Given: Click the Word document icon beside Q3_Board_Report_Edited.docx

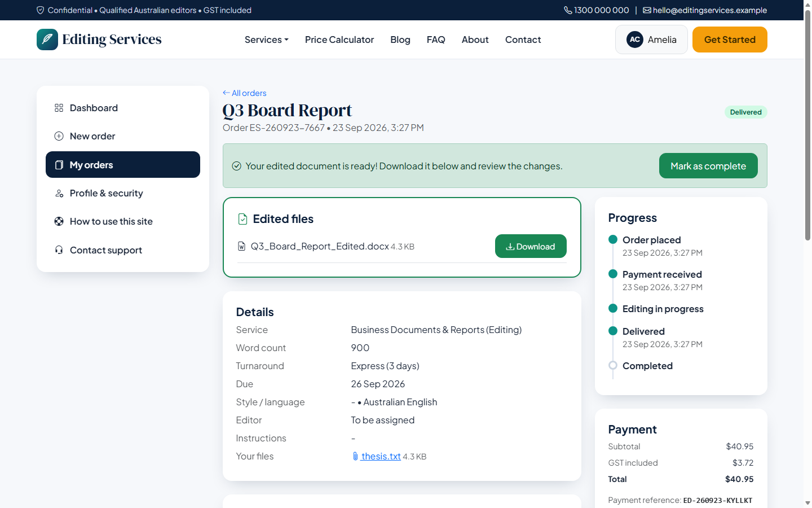Looking at the screenshot, I should click(241, 246).
